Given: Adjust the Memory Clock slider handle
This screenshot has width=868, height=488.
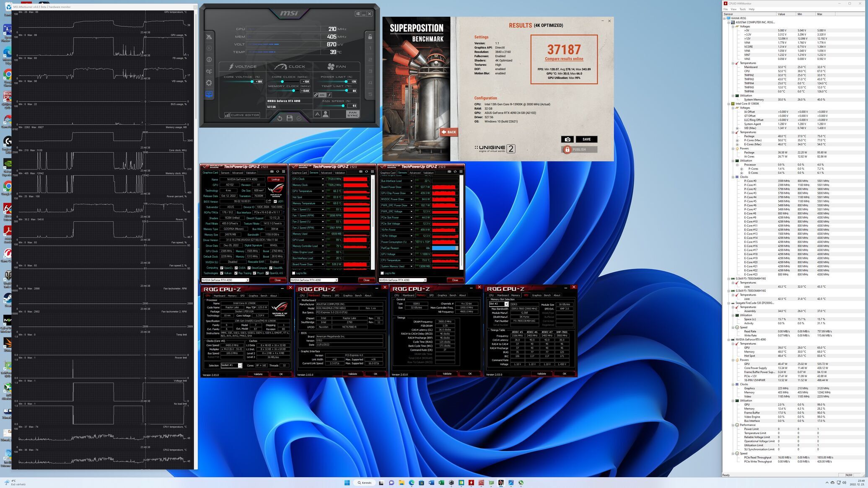Looking at the screenshot, I should coord(294,91).
